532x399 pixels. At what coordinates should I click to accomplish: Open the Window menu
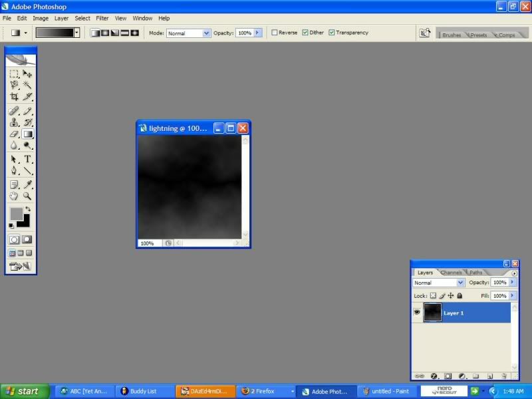(x=142, y=19)
